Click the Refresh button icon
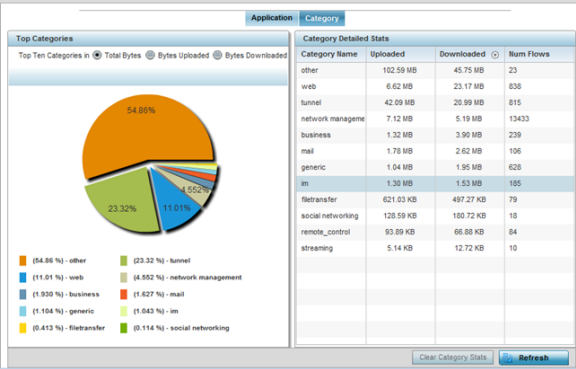 (x=508, y=358)
